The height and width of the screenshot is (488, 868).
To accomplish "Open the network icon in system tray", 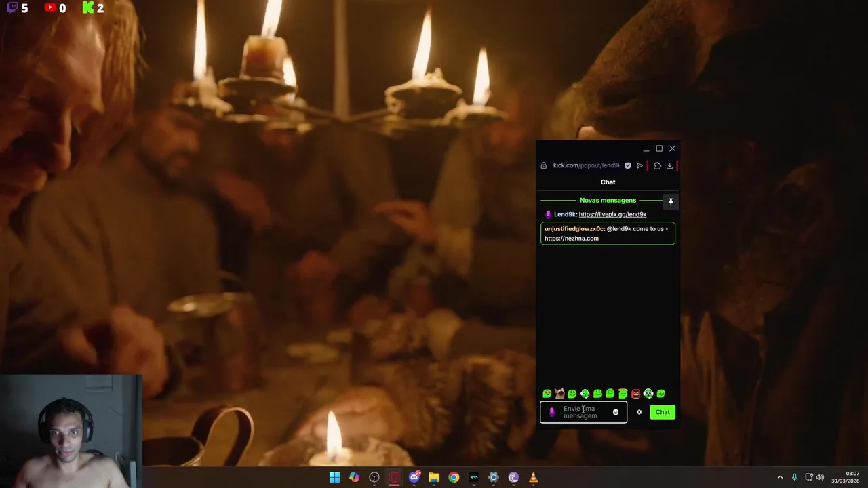I will point(808,477).
